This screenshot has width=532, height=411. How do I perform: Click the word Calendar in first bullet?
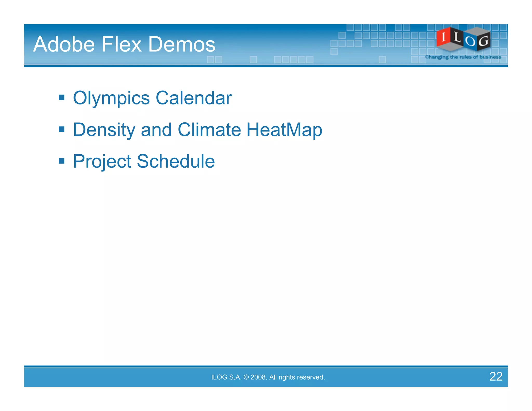pos(194,98)
